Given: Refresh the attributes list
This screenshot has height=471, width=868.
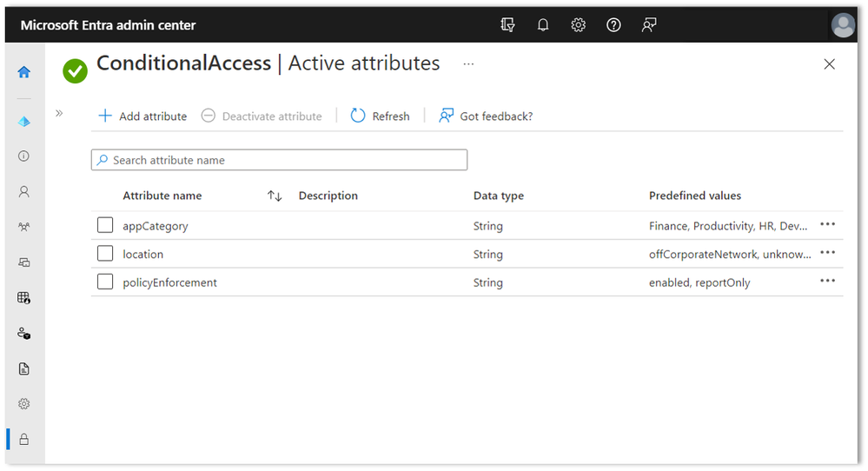Looking at the screenshot, I should [381, 116].
